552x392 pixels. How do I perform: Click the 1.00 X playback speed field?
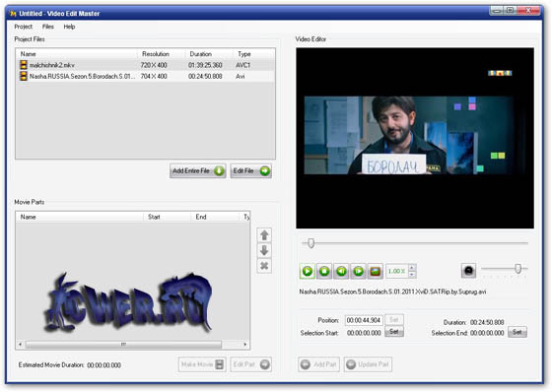coord(396,271)
